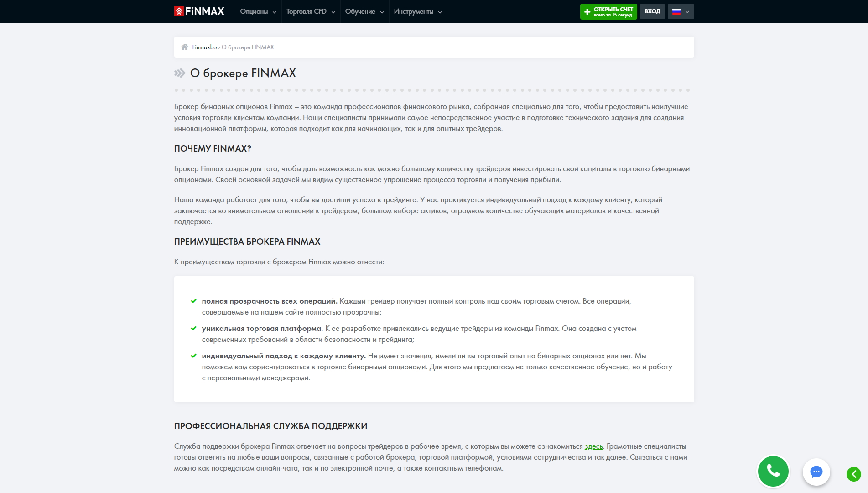Click the green phone call icon
868x493 pixels.
coord(773,471)
